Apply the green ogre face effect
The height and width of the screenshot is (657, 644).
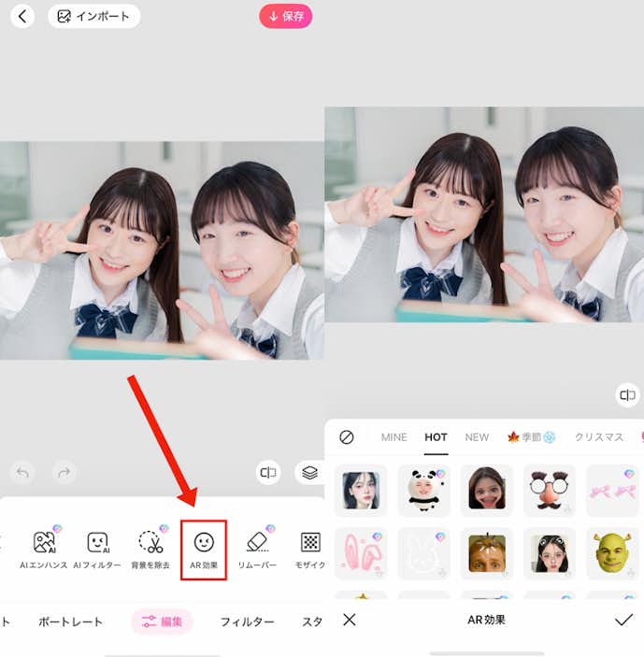pyautogui.click(x=612, y=553)
